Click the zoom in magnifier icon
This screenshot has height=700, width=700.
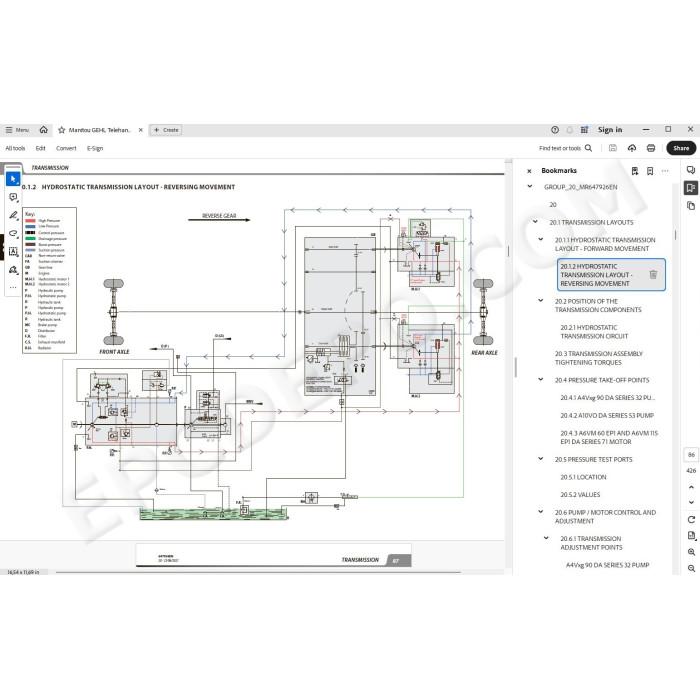[691, 552]
